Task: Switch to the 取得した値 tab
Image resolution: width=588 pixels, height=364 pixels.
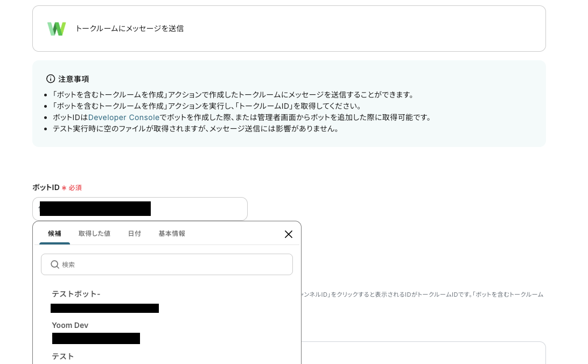Action: coord(94,234)
